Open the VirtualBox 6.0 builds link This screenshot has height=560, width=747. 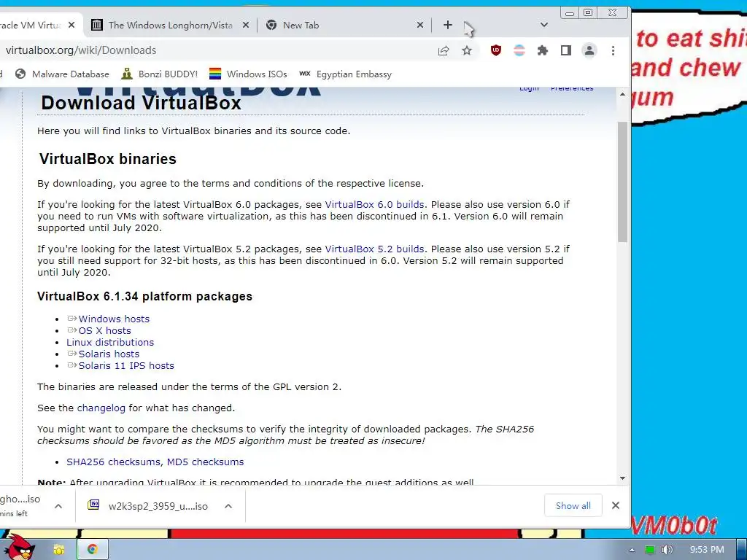374,204
